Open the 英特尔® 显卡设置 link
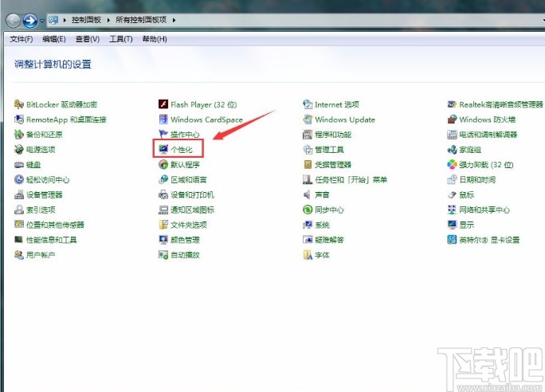Viewport: 545px width, 392px height. [489, 240]
